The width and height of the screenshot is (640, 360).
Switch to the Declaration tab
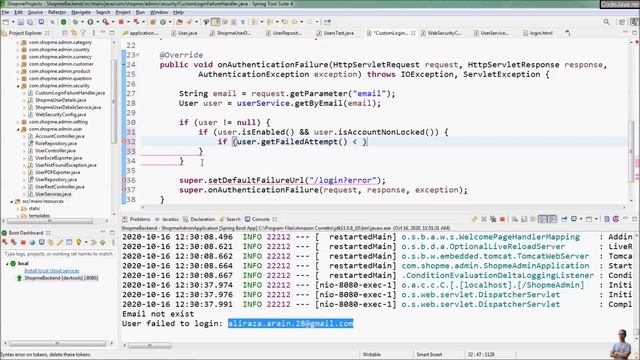tap(199, 219)
